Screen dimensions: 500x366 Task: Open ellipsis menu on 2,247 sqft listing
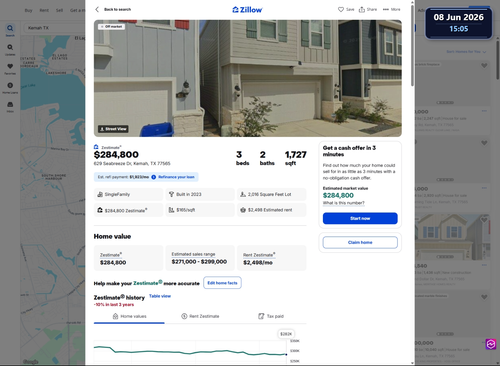(484, 111)
